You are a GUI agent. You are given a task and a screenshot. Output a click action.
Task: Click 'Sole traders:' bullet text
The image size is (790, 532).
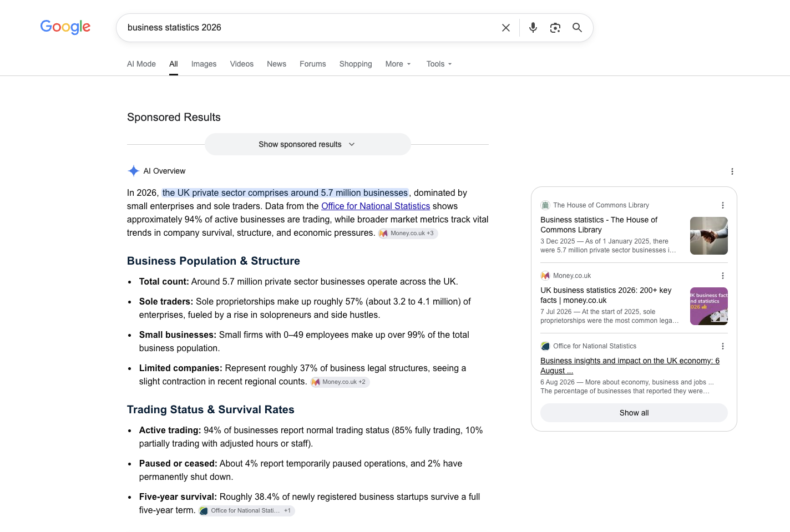click(x=166, y=302)
